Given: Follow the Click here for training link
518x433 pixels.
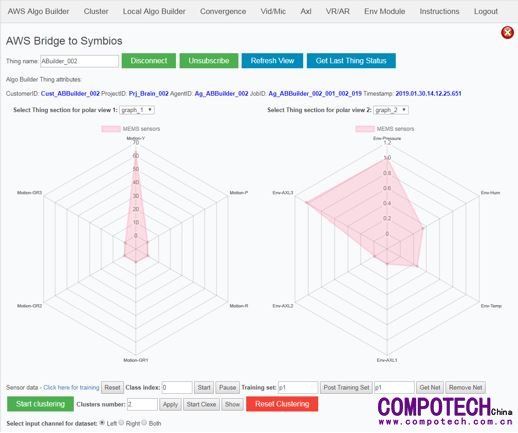Looking at the screenshot, I should (x=71, y=387).
